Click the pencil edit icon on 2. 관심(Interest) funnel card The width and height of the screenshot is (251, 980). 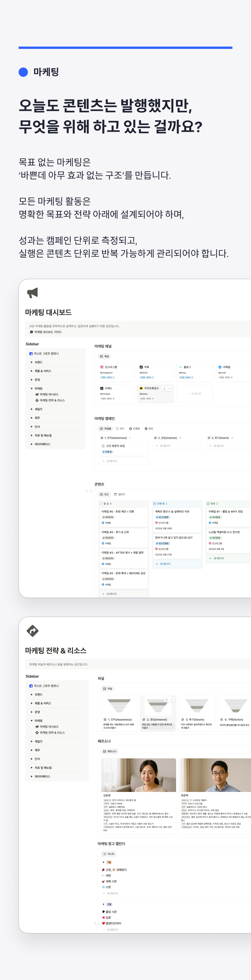(166, 699)
